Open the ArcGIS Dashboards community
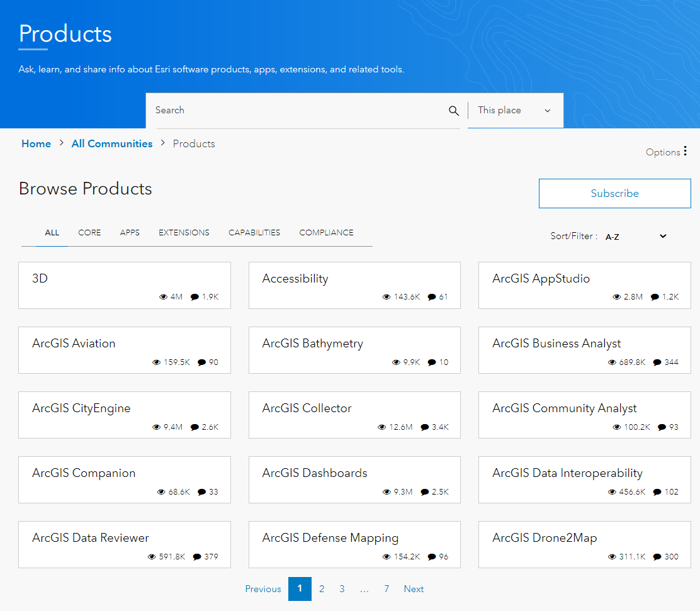 (x=315, y=473)
